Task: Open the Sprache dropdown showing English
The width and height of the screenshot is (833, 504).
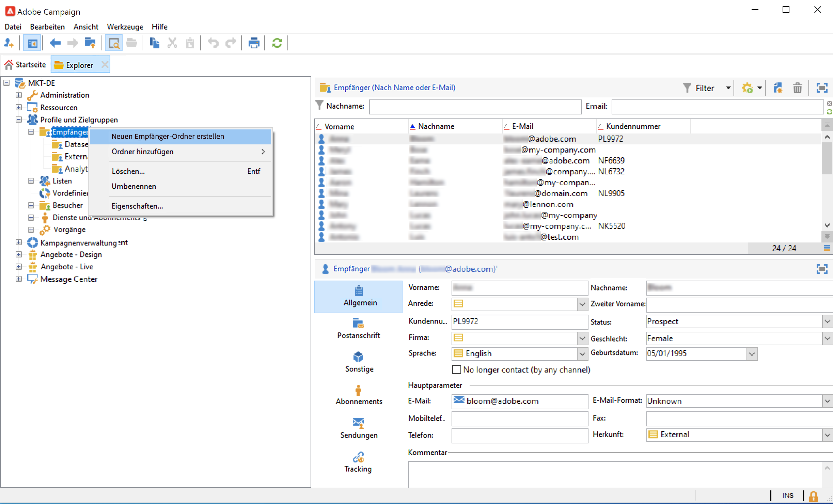Action: tap(582, 353)
